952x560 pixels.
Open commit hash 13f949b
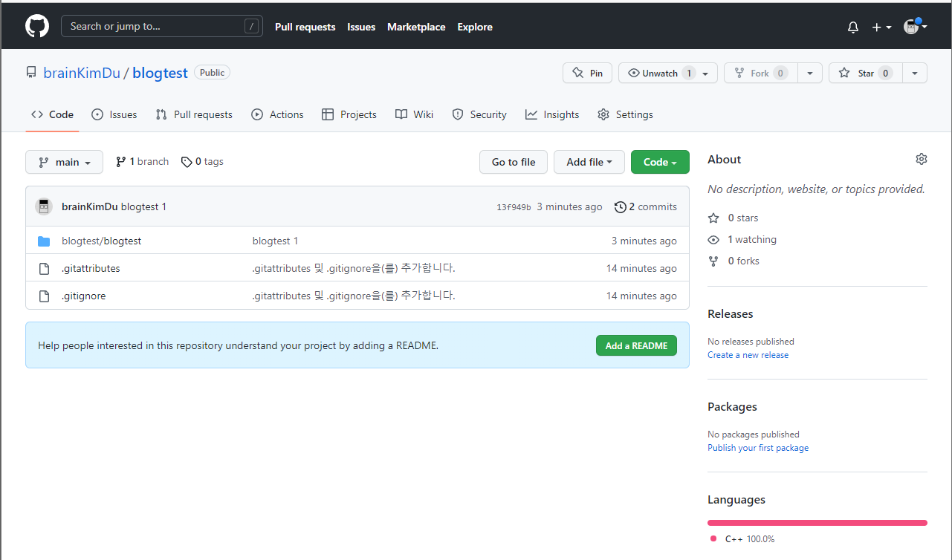coord(514,207)
